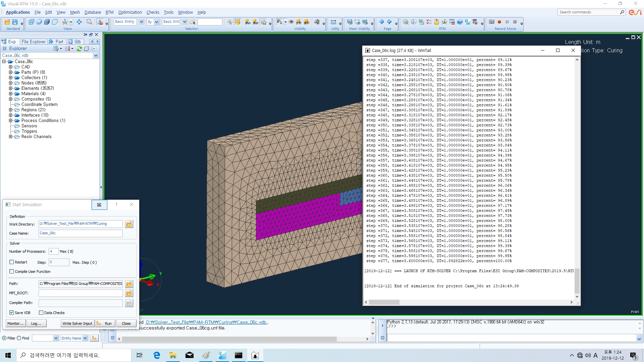Click the Run button in Start Simulation
644x362 pixels.
[107, 323]
